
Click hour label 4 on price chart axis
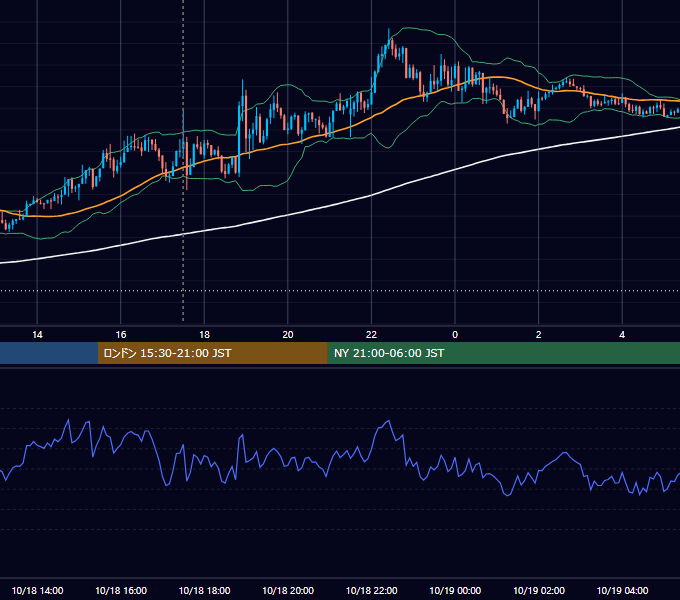coord(622,335)
